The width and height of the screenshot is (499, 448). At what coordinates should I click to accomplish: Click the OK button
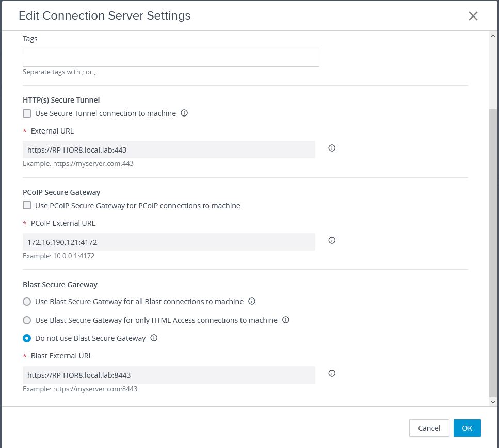tap(467, 428)
